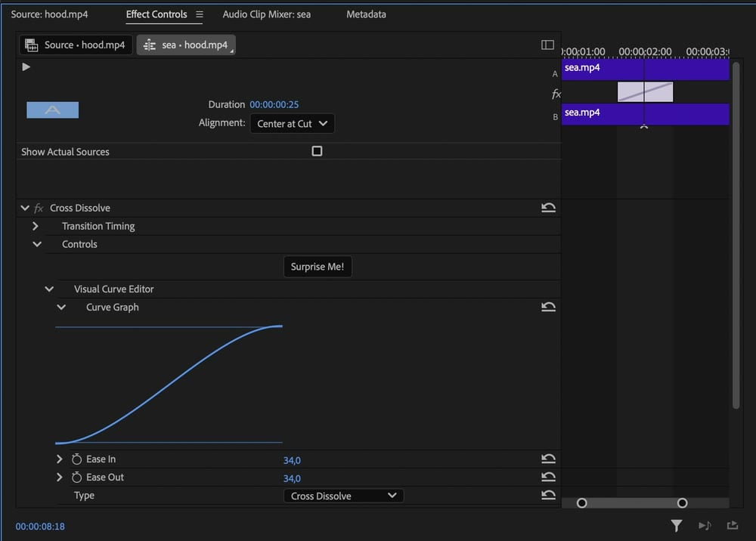Toggle the show/hide timeline view icon
The image size is (756, 541).
click(x=547, y=45)
